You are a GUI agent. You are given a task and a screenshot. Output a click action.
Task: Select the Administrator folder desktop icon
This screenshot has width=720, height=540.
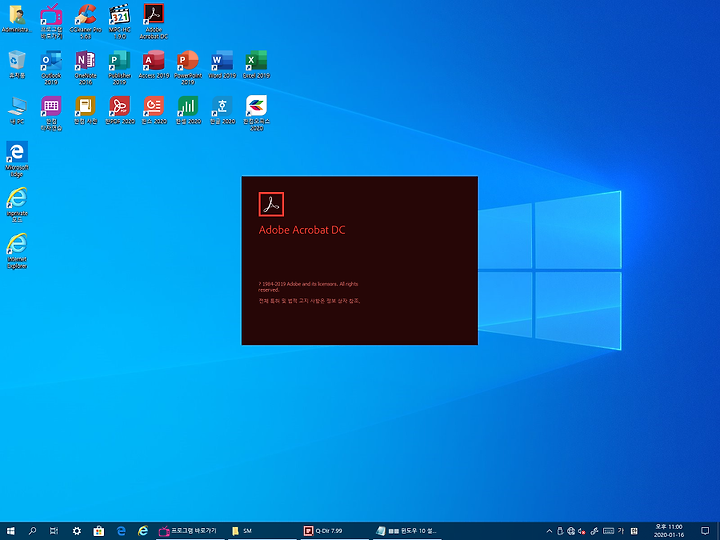(x=17, y=18)
